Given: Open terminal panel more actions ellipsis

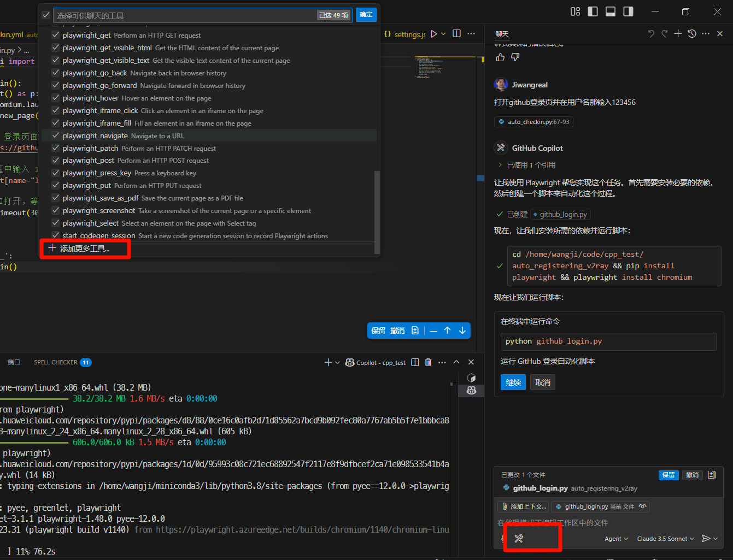Looking at the screenshot, I should coord(442,362).
